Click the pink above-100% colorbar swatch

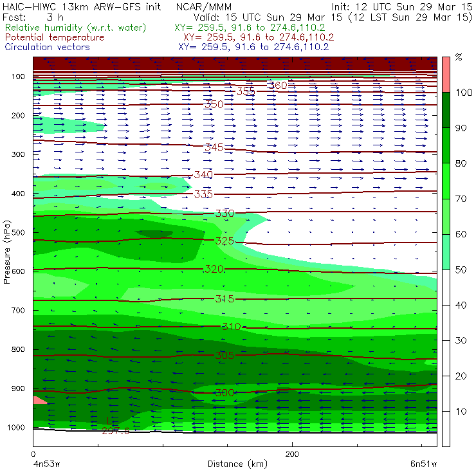click(x=446, y=75)
